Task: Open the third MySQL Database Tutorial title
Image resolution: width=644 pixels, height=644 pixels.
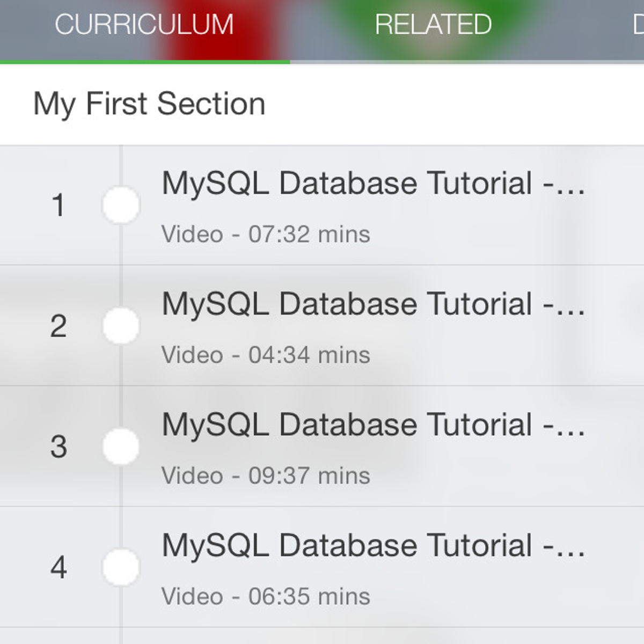Action: tap(373, 425)
